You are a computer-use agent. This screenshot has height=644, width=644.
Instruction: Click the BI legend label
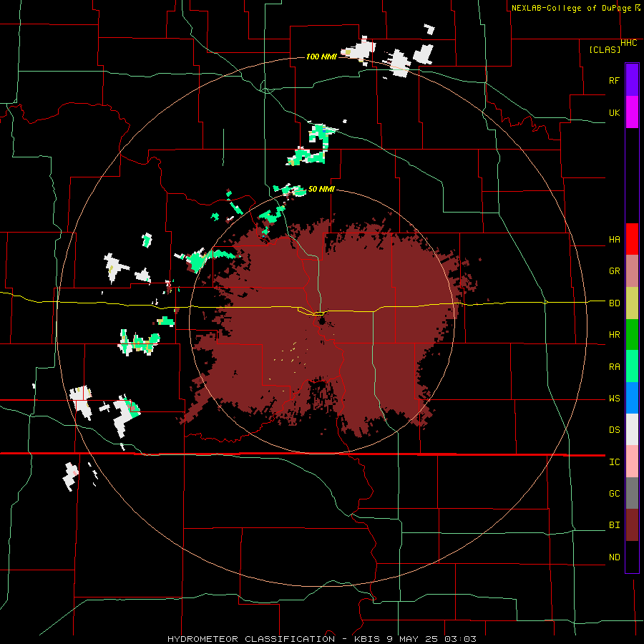[615, 525]
